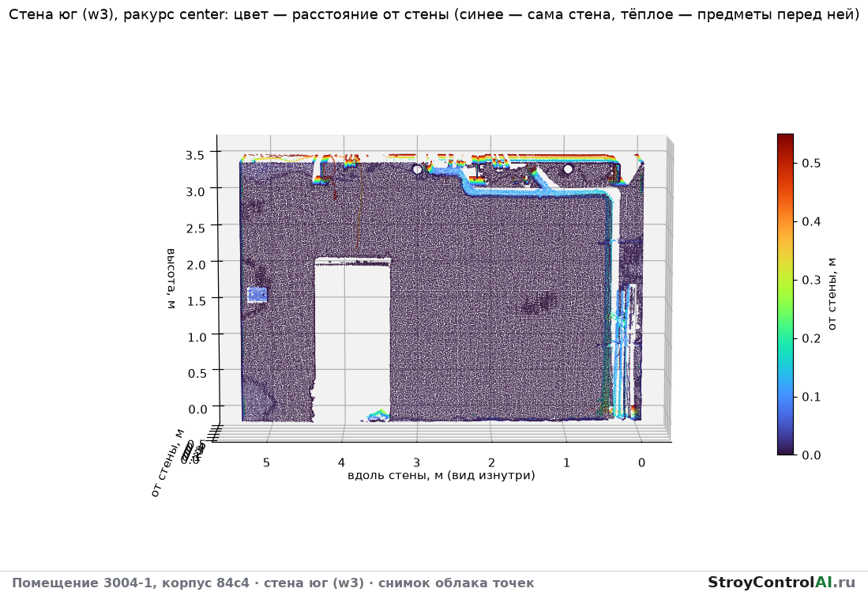Click the vertical axis label высота, м
This screenshot has width=868, height=596.
(171, 278)
